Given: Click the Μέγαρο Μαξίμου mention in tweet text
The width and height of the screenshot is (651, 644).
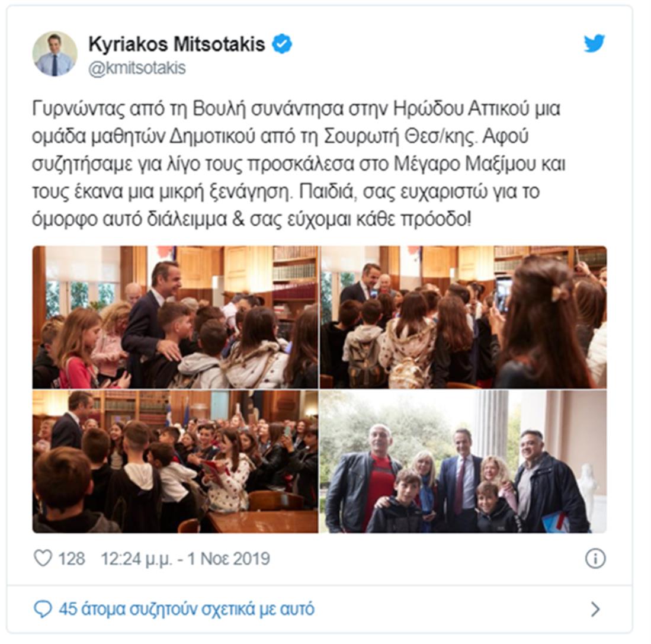Looking at the screenshot, I should tap(465, 164).
